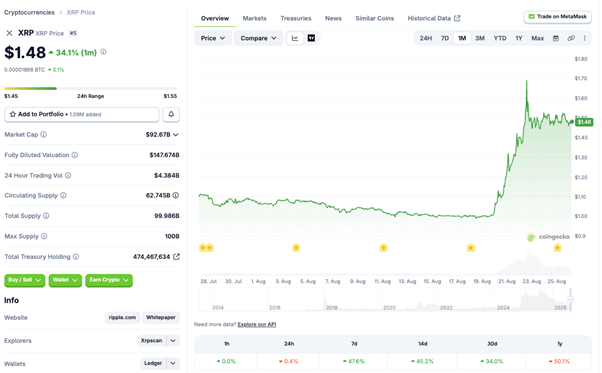The image size is (602, 373).
Task: Select the Max time range
Action: (x=537, y=38)
